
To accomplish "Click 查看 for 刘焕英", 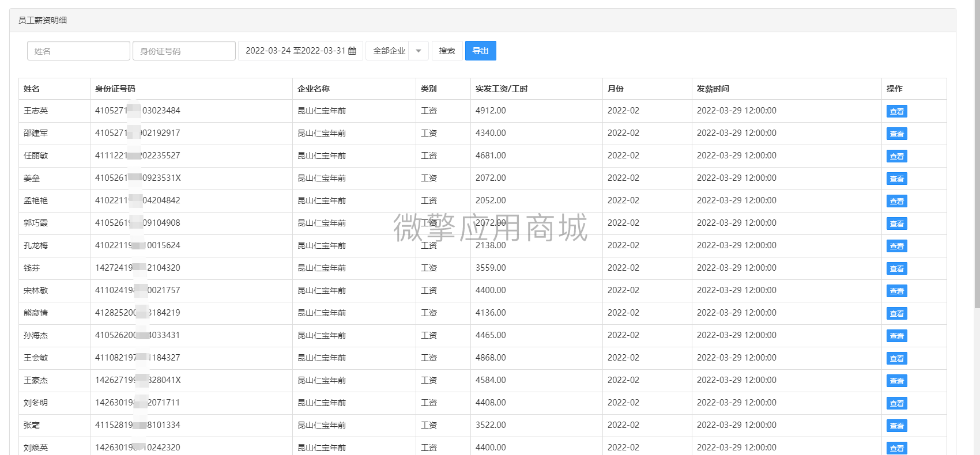I will (896, 448).
